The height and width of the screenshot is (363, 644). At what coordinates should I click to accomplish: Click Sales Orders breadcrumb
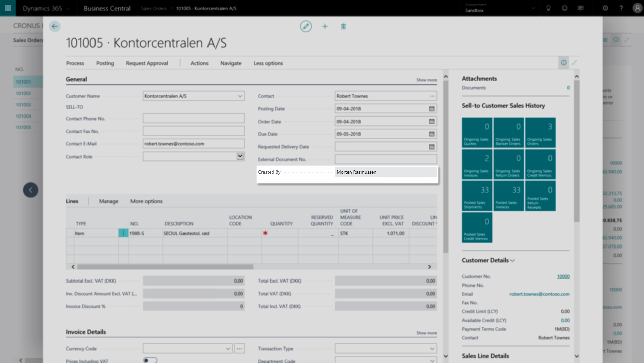click(154, 8)
